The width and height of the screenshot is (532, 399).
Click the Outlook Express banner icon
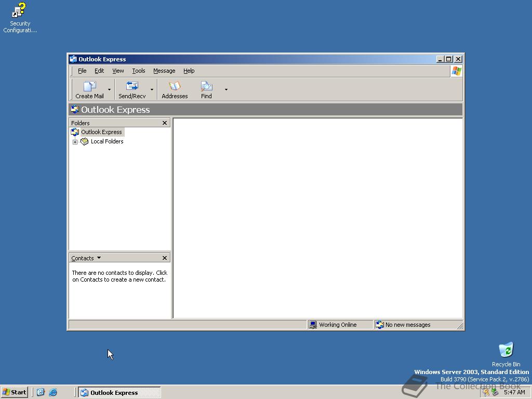pyautogui.click(x=75, y=109)
